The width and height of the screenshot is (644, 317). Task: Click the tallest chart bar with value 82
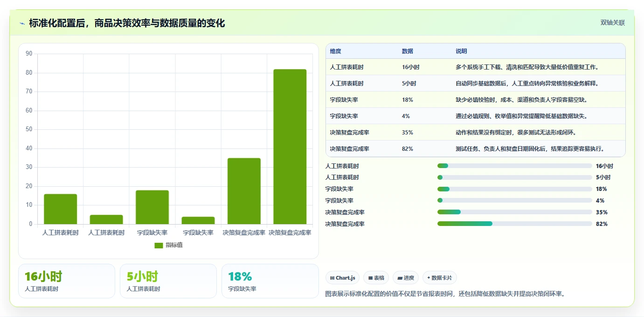290,147
